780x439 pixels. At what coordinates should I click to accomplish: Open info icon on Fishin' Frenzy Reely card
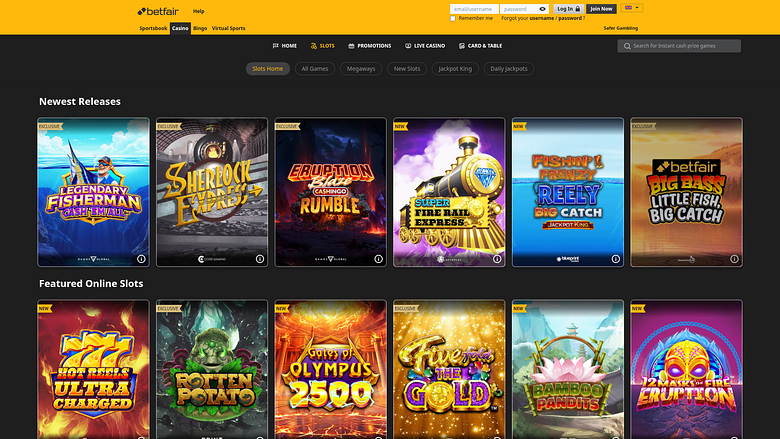point(616,259)
